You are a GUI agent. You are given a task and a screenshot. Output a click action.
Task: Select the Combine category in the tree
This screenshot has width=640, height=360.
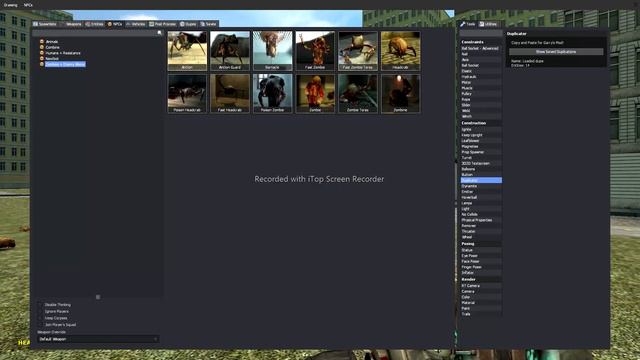point(52,47)
